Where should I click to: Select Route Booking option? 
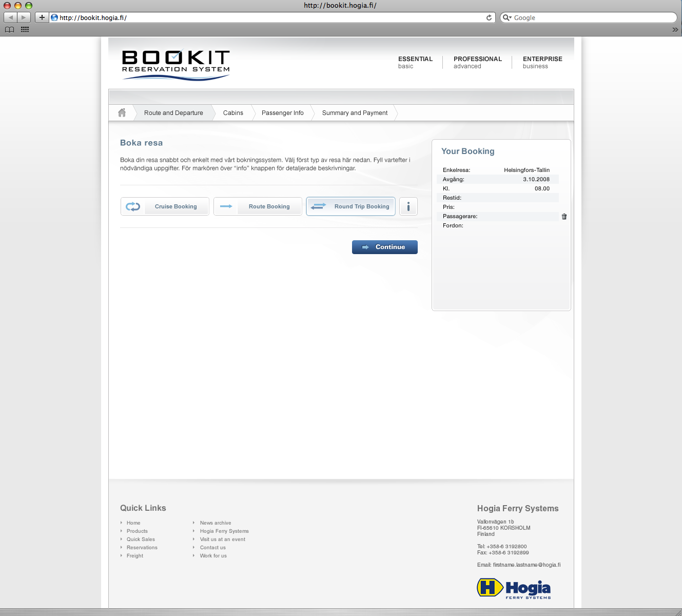(x=258, y=206)
